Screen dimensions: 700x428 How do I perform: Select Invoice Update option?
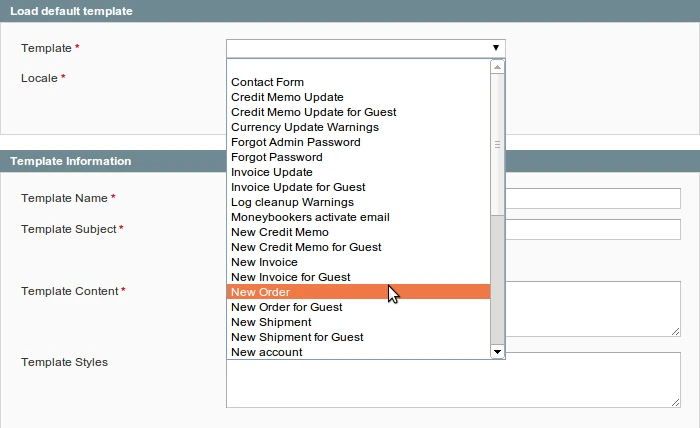(358, 172)
